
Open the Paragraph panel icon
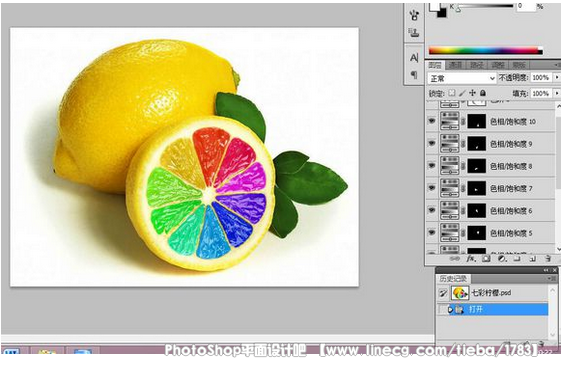[x=414, y=75]
